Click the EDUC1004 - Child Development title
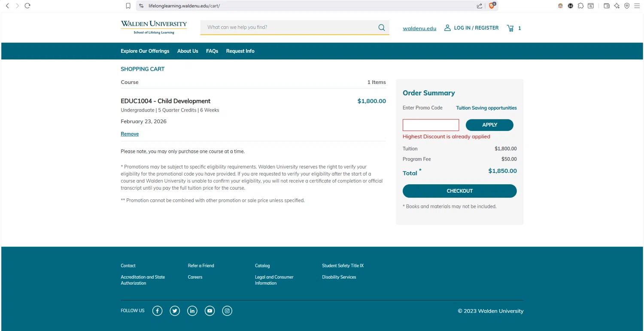Viewport: 644px width, 331px height. tap(166, 101)
